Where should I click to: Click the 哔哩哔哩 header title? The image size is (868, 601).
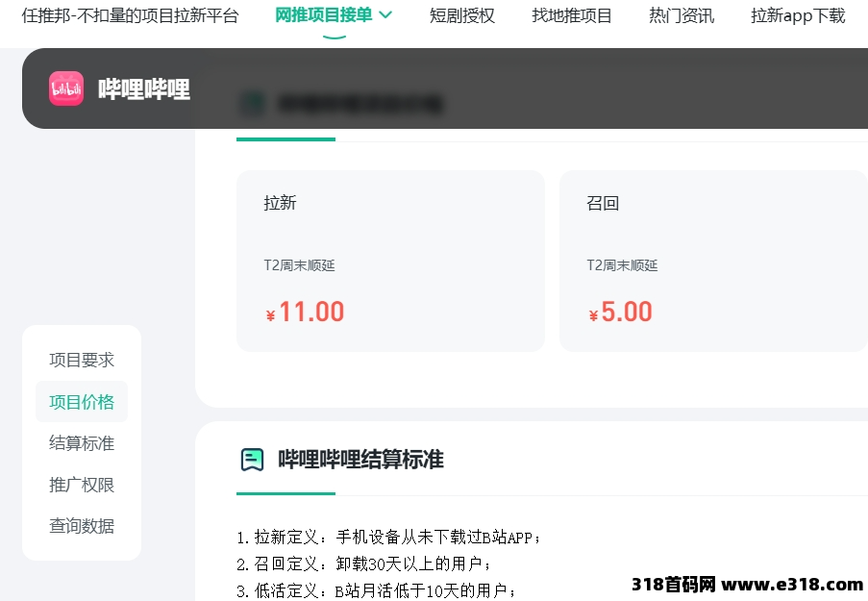(144, 89)
